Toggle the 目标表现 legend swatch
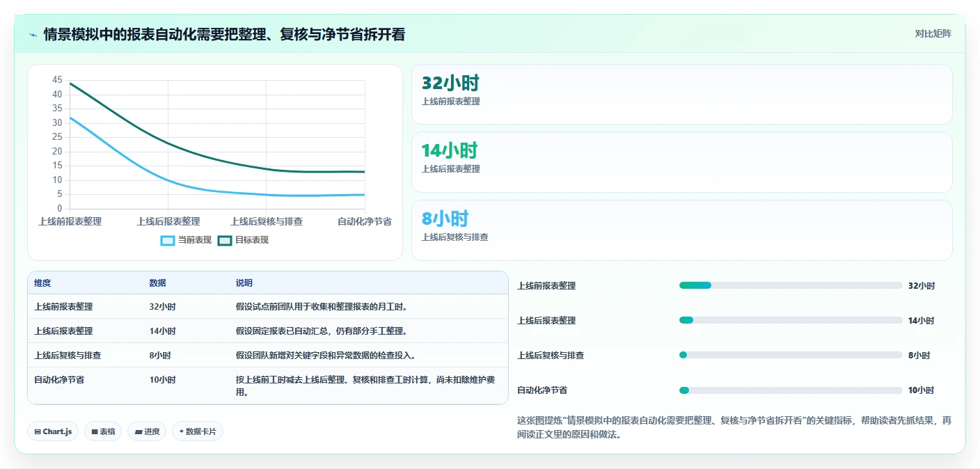Image resolution: width=980 pixels, height=469 pixels. click(x=225, y=240)
